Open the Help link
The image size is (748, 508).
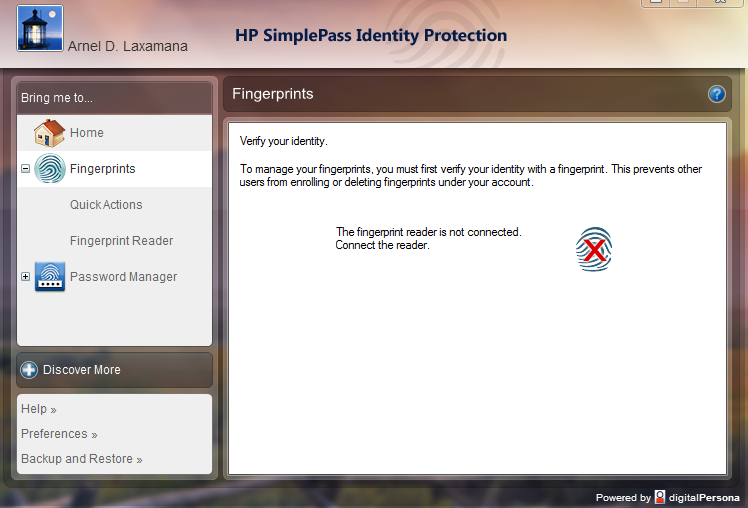pos(39,409)
